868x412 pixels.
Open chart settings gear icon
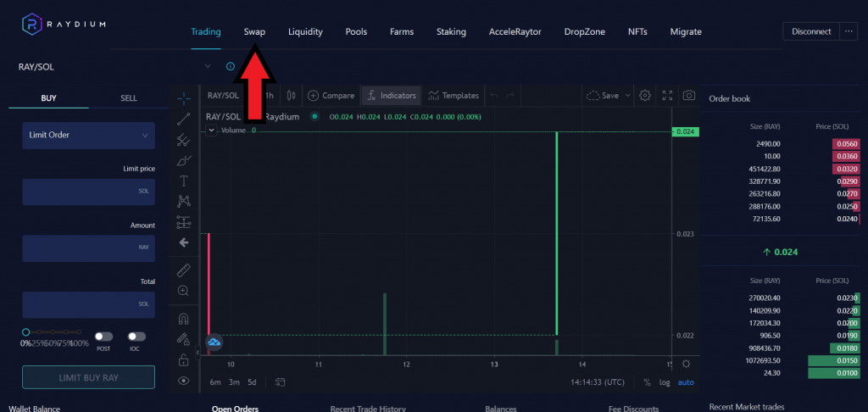[x=645, y=96]
